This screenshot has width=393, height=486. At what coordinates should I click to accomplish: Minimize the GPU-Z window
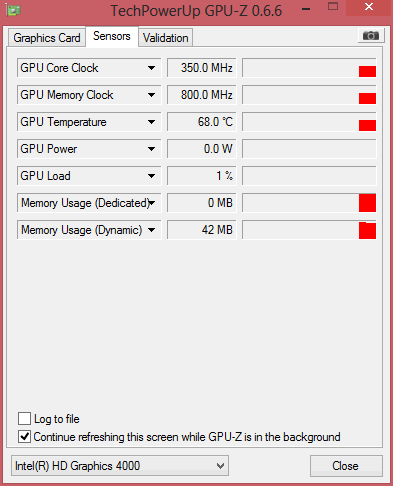[x=306, y=9]
